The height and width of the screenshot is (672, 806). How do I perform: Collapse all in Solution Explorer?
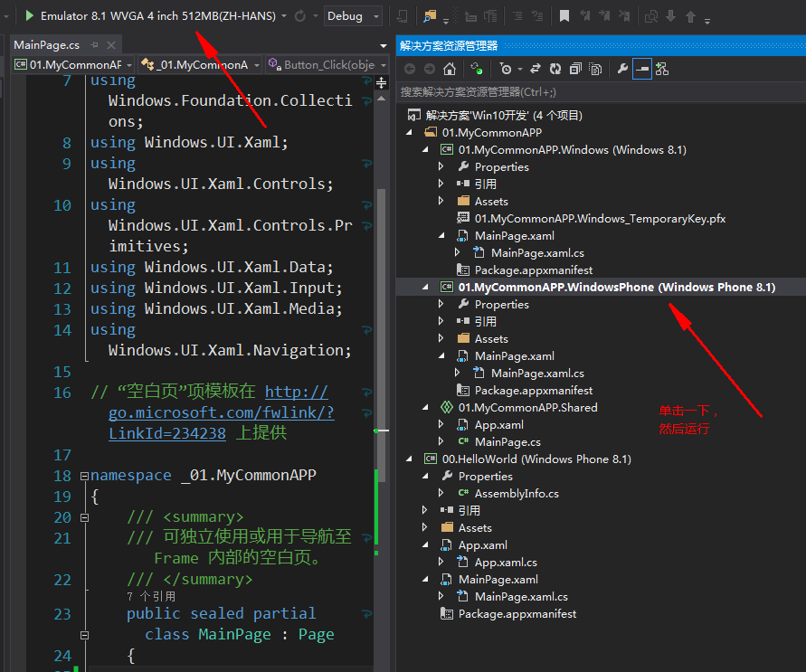pyautogui.click(x=575, y=69)
